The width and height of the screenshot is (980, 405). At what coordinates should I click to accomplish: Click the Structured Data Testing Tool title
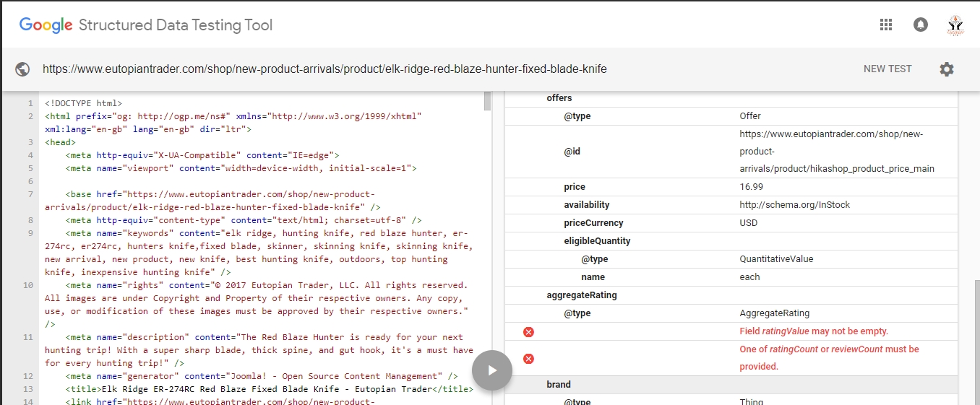point(176,25)
